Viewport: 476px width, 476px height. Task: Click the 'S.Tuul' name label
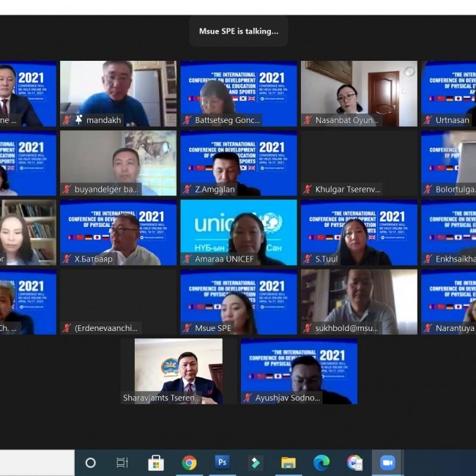(x=327, y=259)
